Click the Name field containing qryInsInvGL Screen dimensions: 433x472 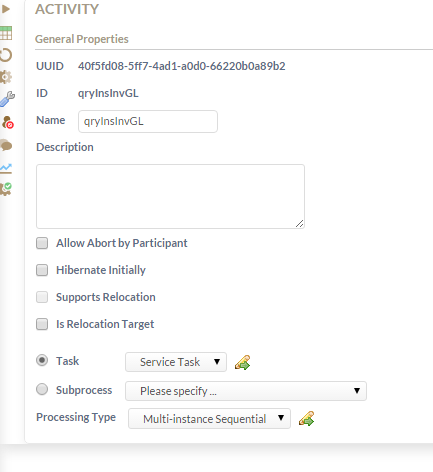pos(148,121)
